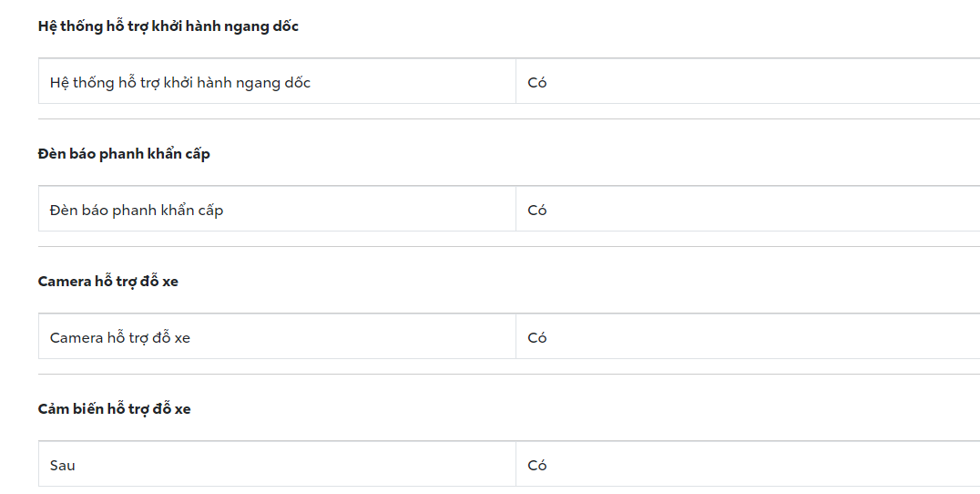The width and height of the screenshot is (980, 494).
Task: Click the column separator in the hill-start assist row
Action: click(x=516, y=82)
